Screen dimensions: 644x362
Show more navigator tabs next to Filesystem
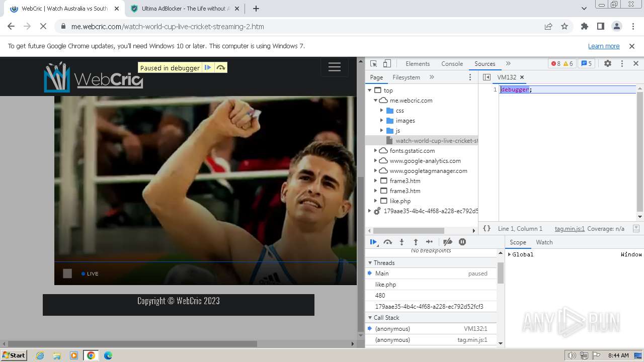coord(432,77)
